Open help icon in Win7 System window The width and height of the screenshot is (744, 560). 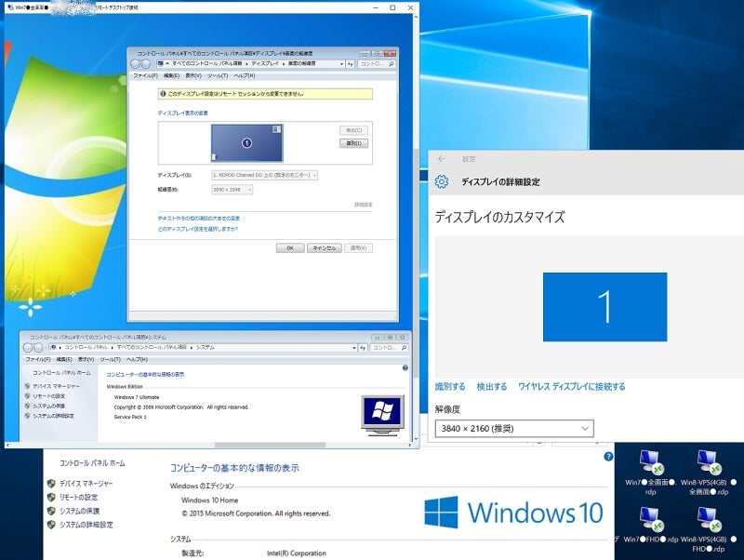(x=405, y=367)
